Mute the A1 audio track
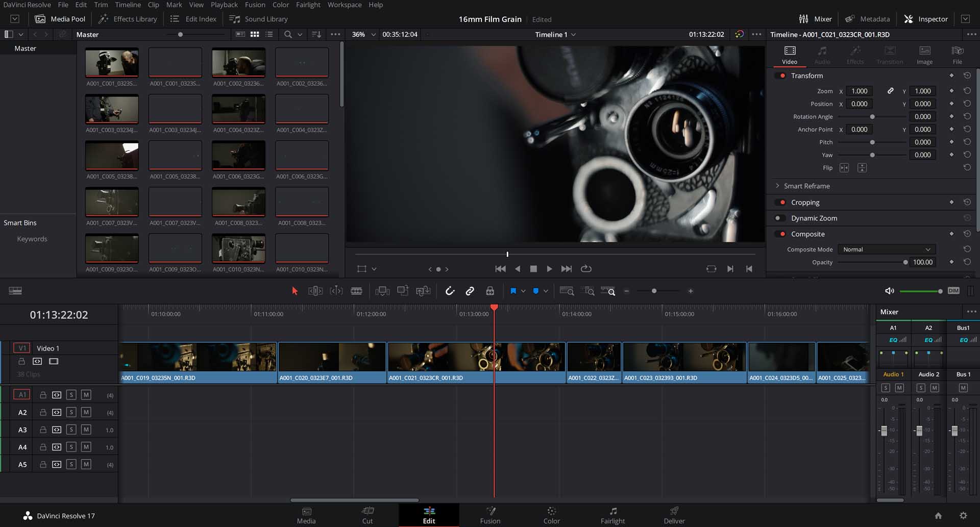This screenshot has width=980, height=527. click(x=86, y=395)
